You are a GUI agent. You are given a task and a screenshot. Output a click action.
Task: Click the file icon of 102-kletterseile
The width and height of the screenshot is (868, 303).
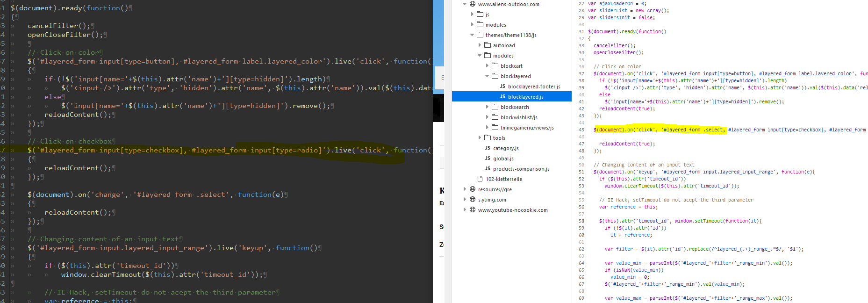point(480,179)
